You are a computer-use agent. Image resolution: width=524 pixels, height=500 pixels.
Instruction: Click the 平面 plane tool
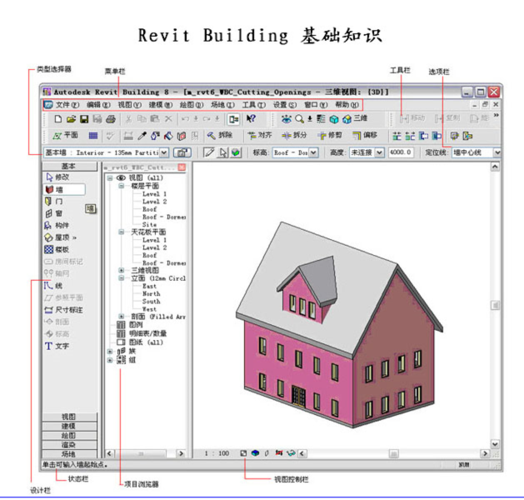(65, 135)
